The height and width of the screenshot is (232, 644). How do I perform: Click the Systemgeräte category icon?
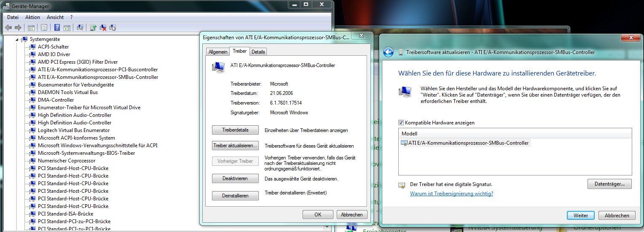tap(24, 39)
